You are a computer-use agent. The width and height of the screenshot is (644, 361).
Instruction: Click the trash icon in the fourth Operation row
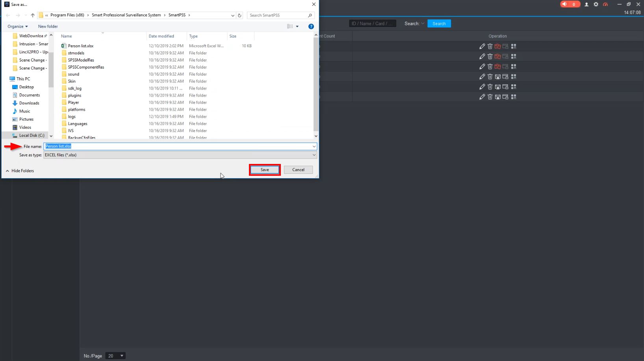[x=490, y=76]
